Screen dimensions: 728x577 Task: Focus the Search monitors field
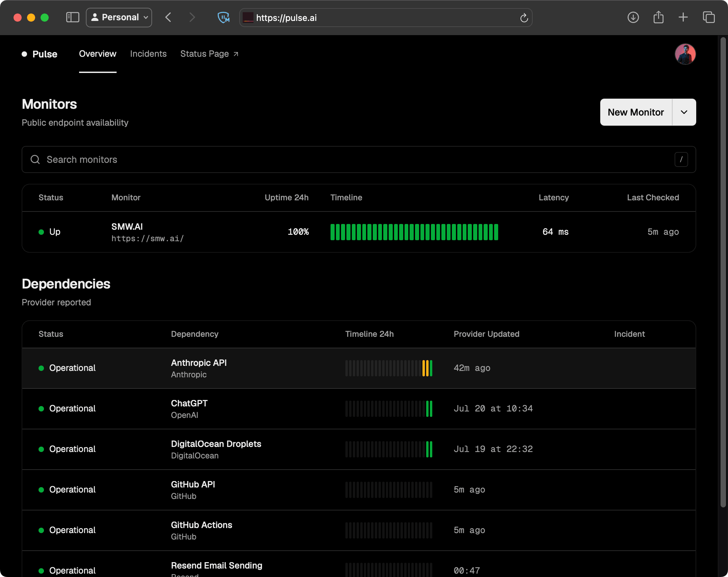[x=359, y=159]
